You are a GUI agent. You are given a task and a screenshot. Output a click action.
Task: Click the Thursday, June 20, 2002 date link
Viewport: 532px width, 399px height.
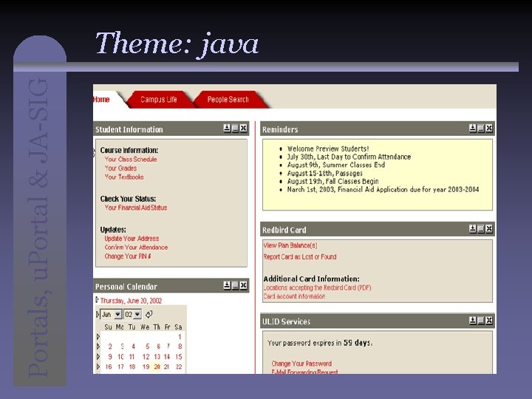[131, 301]
